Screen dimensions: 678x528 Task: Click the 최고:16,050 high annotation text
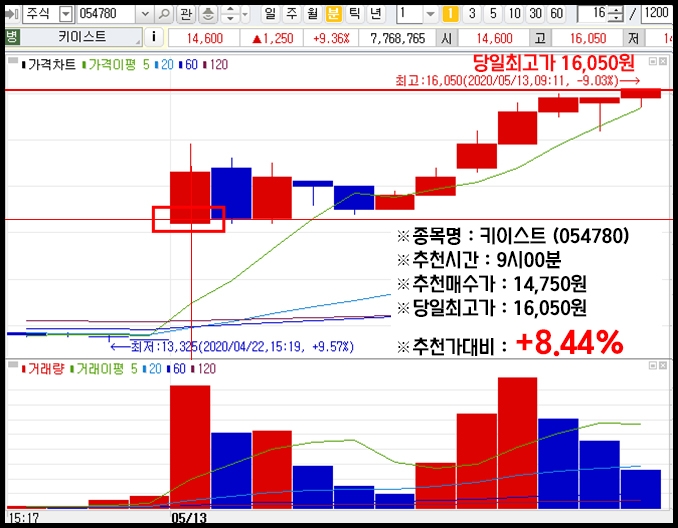coord(506,80)
